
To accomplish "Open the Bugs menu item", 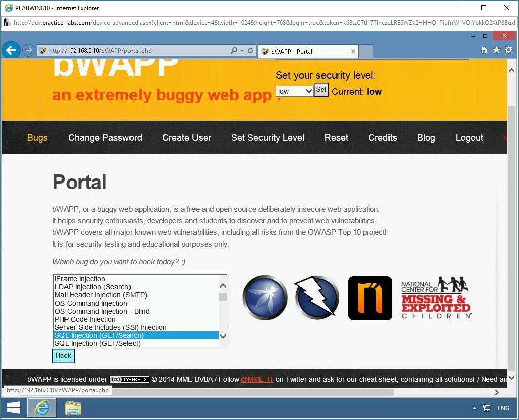I will (x=37, y=137).
